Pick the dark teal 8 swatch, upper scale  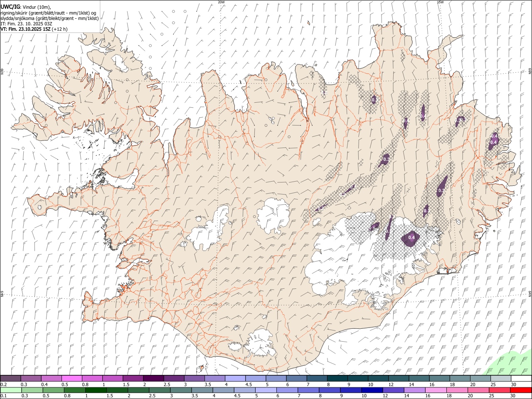coord(337,379)
